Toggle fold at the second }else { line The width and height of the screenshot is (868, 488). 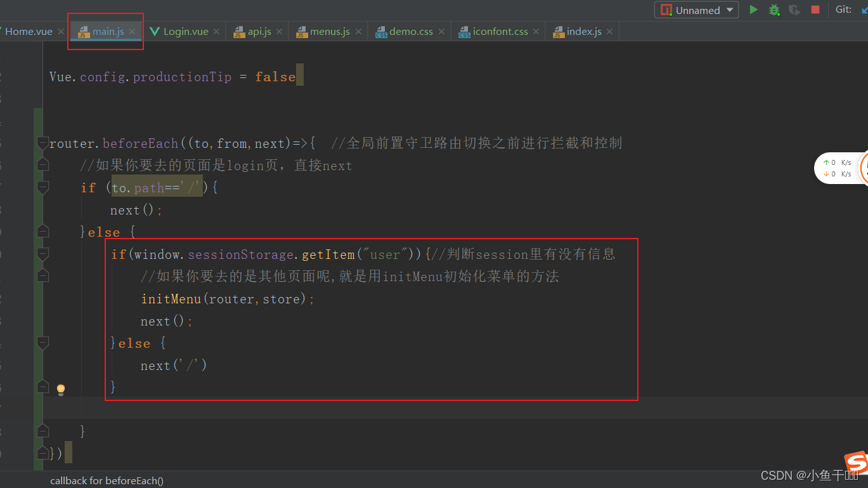pyautogui.click(x=42, y=343)
